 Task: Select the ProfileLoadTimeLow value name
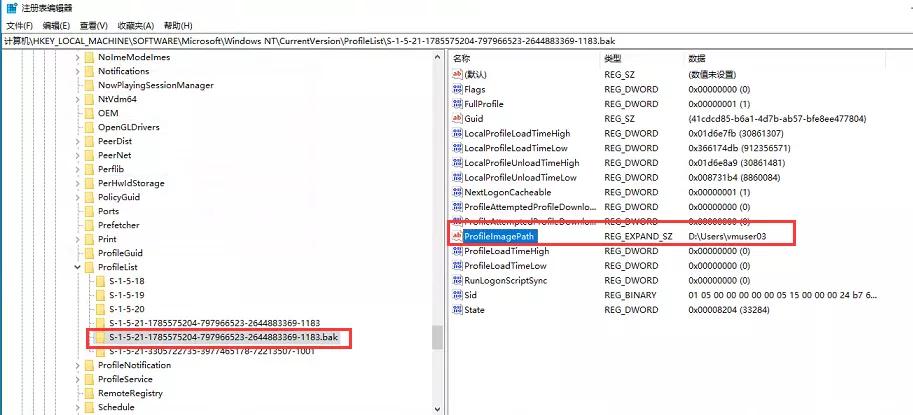coord(505,265)
